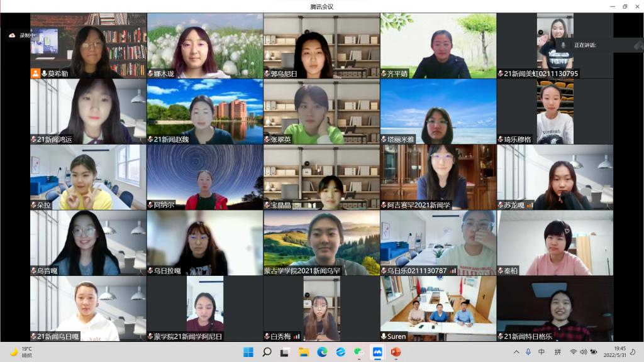
Task: Select the Suren classroom video tile
Action: click(x=438, y=308)
